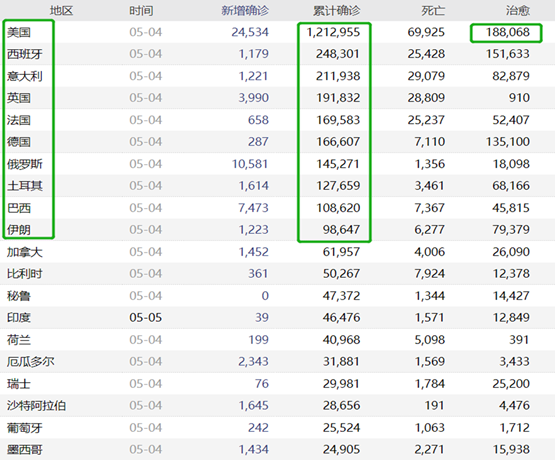This screenshot has height=460, width=555.
Task: Select 瑞士 in the region column
Action: 18,384
